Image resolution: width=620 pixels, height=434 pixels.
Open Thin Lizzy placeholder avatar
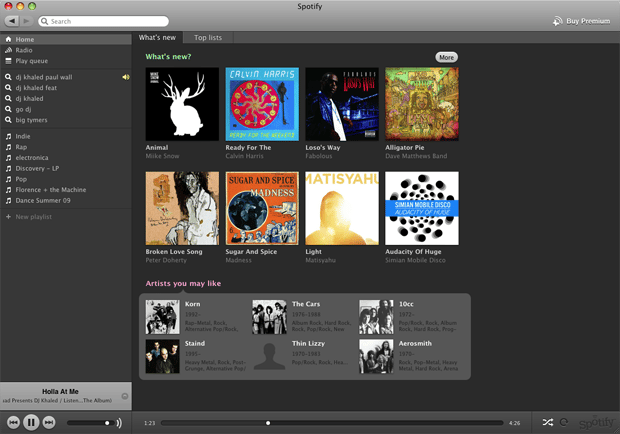click(269, 357)
